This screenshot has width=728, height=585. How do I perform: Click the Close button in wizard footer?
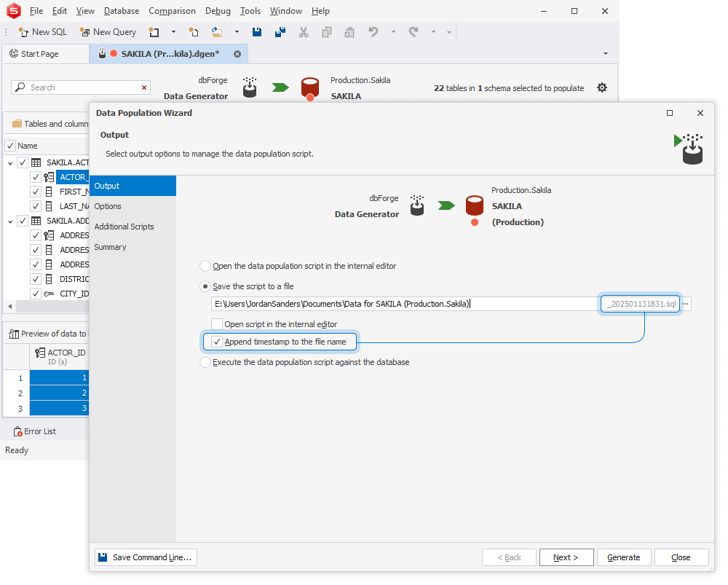pos(681,557)
